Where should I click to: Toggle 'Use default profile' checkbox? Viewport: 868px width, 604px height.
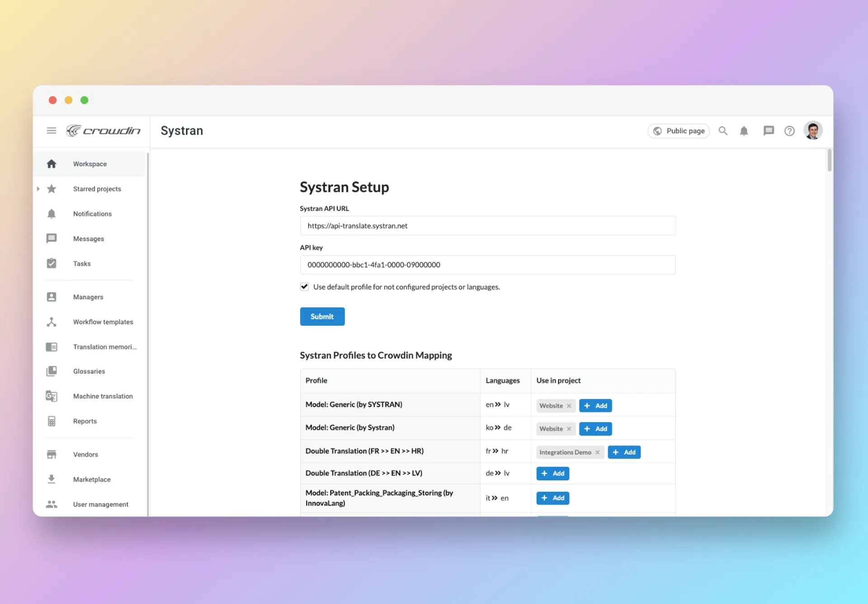[x=304, y=286]
